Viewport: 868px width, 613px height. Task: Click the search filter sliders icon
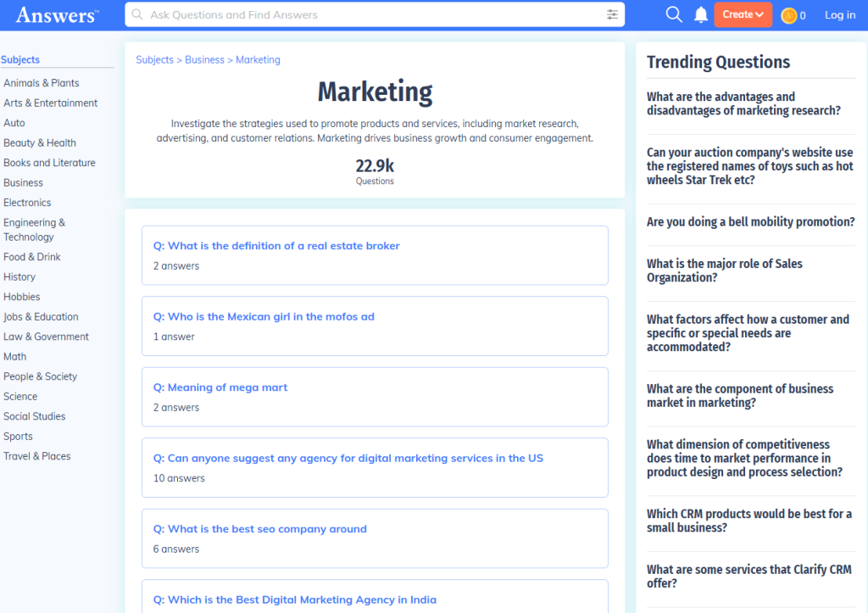click(x=612, y=14)
